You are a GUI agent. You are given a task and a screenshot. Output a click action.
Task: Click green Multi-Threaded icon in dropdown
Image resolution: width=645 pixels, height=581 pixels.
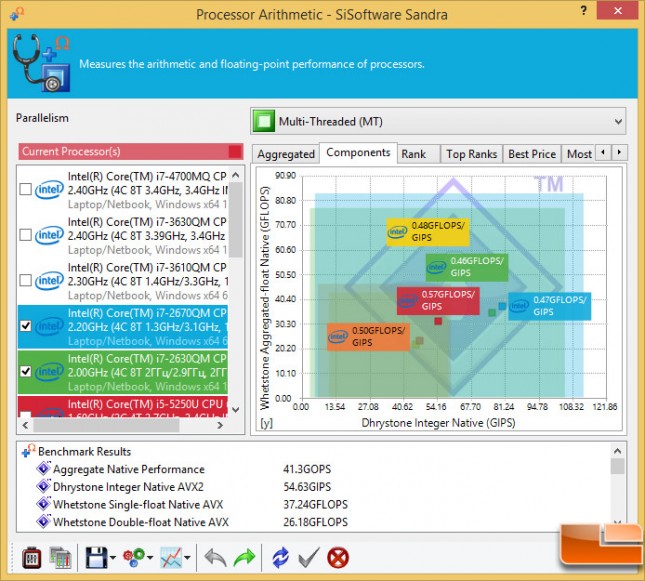pos(264,121)
